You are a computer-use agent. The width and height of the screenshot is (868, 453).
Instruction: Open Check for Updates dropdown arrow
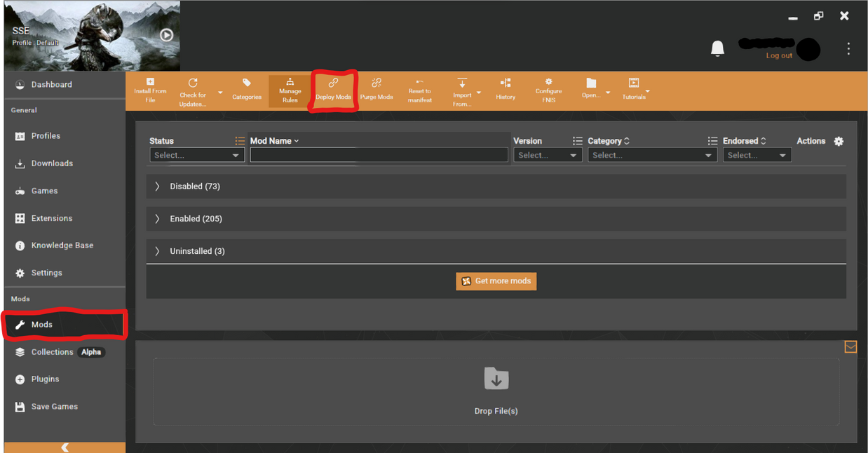(220, 93)
